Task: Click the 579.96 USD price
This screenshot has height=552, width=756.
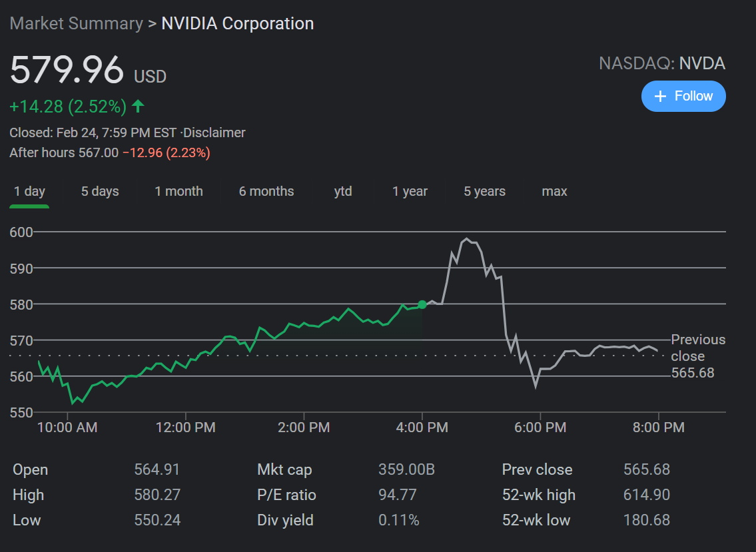Action: [67, 70]
